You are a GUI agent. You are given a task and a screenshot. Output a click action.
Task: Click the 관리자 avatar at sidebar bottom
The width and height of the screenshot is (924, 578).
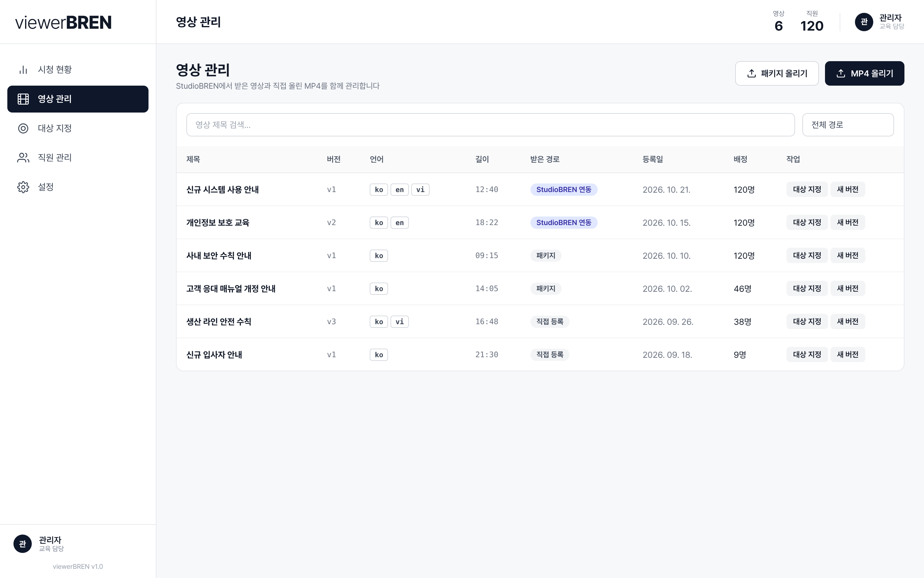[23, 544]
